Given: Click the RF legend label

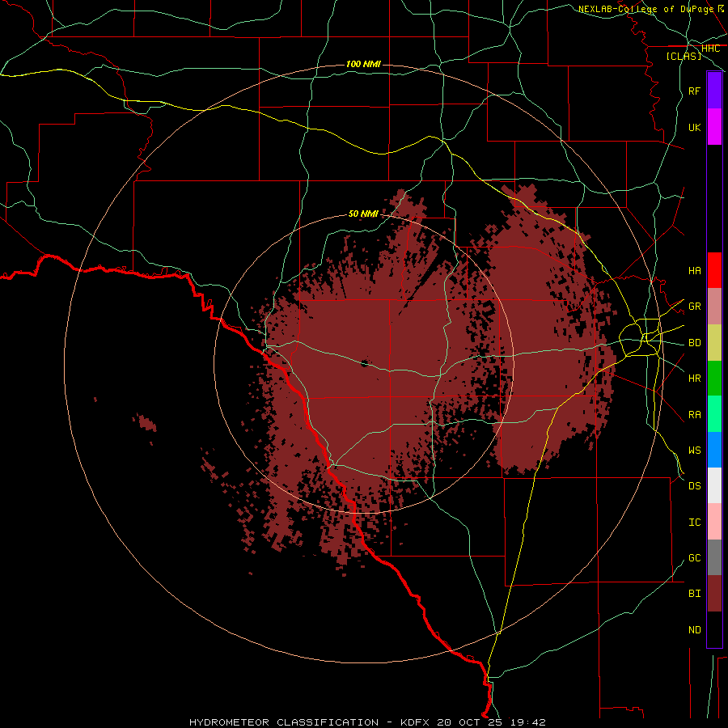Looking at the screenshot, I should pyautogui.click(x=694, y=91).
